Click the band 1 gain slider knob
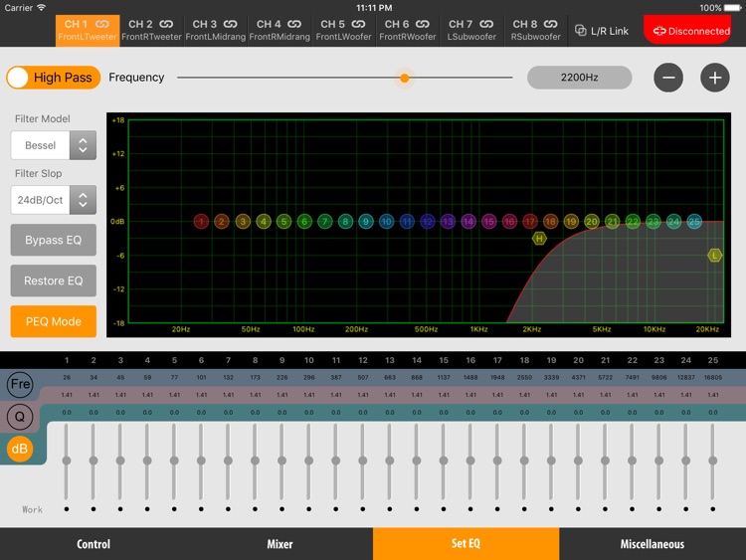The height and width of the screenshot is (560, 746). 67,461
